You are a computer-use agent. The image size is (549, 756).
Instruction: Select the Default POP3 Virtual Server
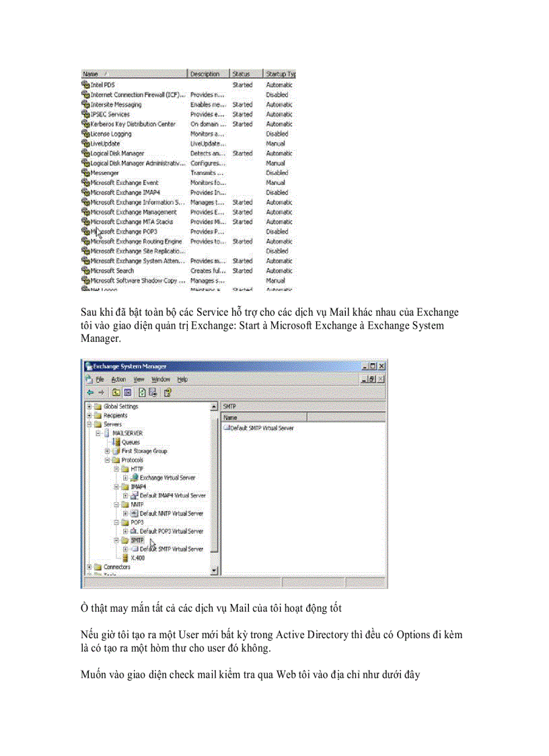172,531
